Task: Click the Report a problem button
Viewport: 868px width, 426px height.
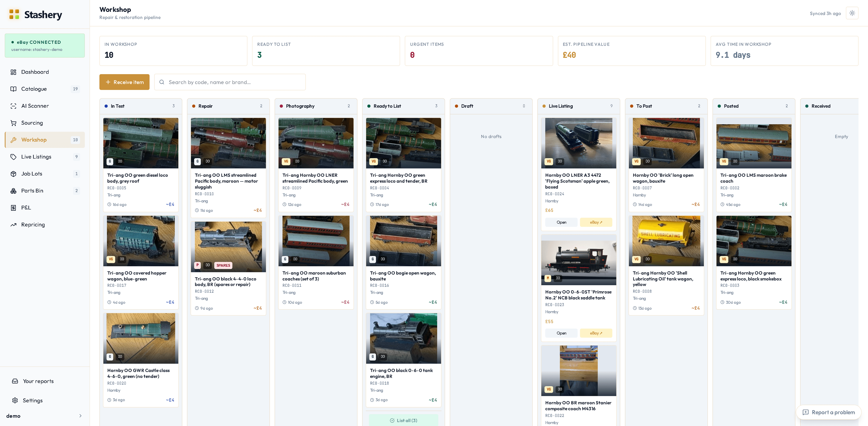Action: coord(829,412)
